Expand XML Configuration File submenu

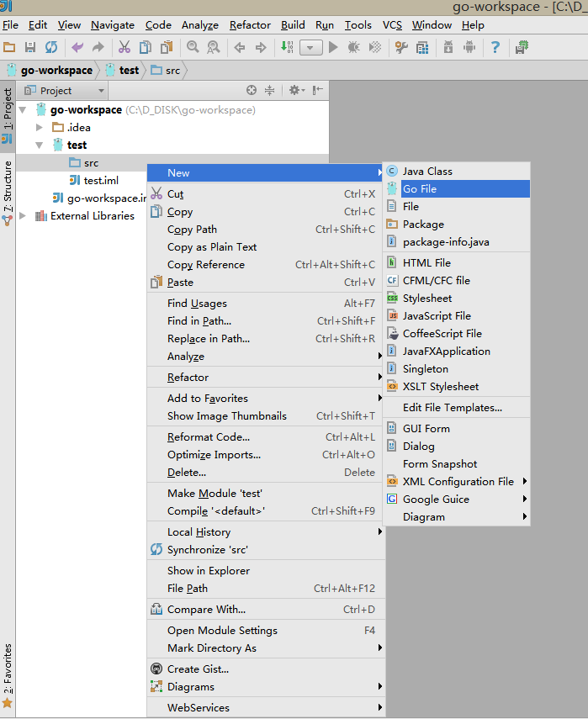(457, 482)
